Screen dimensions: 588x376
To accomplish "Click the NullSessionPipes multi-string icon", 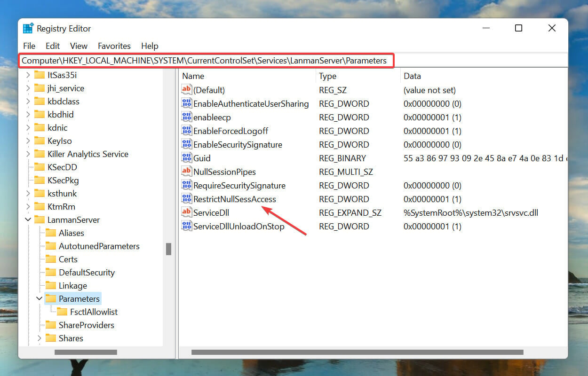I will click(x=187, y=172).
